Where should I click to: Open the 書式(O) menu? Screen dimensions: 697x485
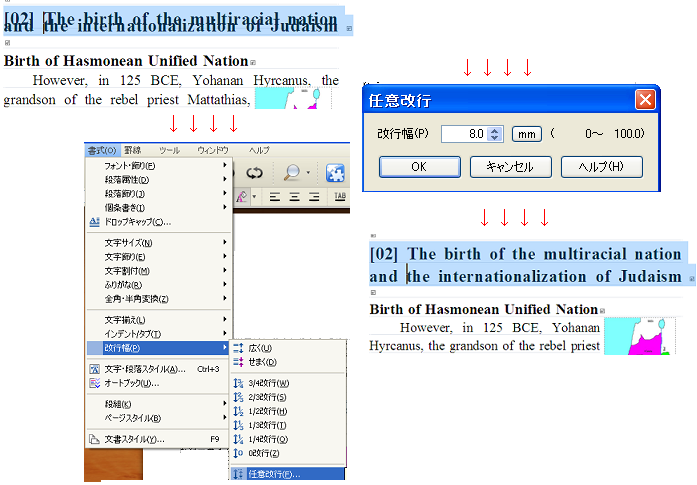point(102,149)
